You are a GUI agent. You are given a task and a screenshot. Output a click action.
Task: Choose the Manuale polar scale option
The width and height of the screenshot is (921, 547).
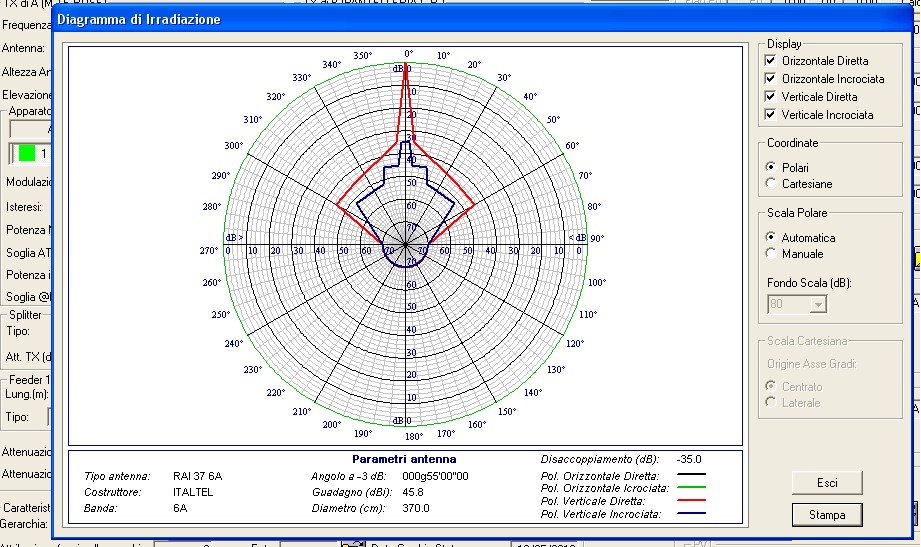(x=770, y=254)
